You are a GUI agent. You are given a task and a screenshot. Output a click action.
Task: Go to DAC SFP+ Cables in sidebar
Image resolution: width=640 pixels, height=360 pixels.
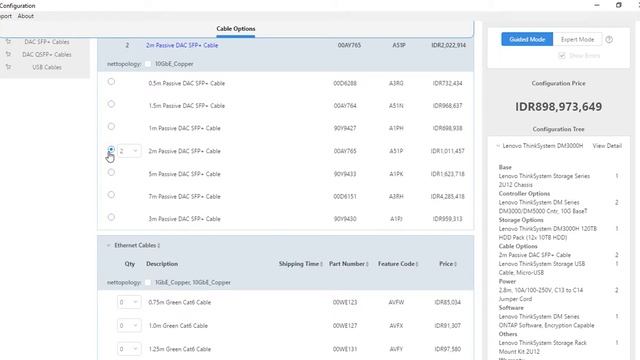tap(47, 42)
